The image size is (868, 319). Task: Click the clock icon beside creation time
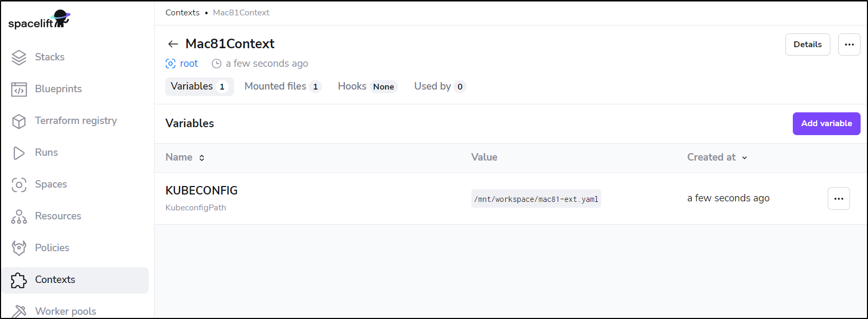[x=217, y=64]
